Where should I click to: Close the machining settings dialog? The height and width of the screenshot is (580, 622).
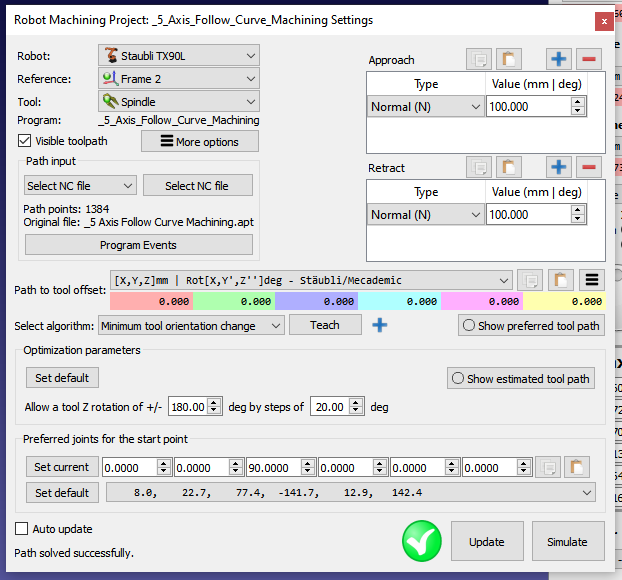604,21
